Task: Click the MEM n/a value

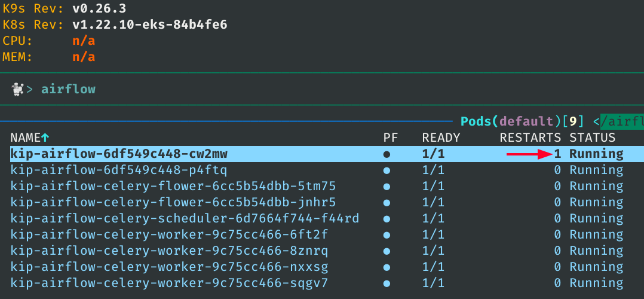Action: (x=84, y=57)
